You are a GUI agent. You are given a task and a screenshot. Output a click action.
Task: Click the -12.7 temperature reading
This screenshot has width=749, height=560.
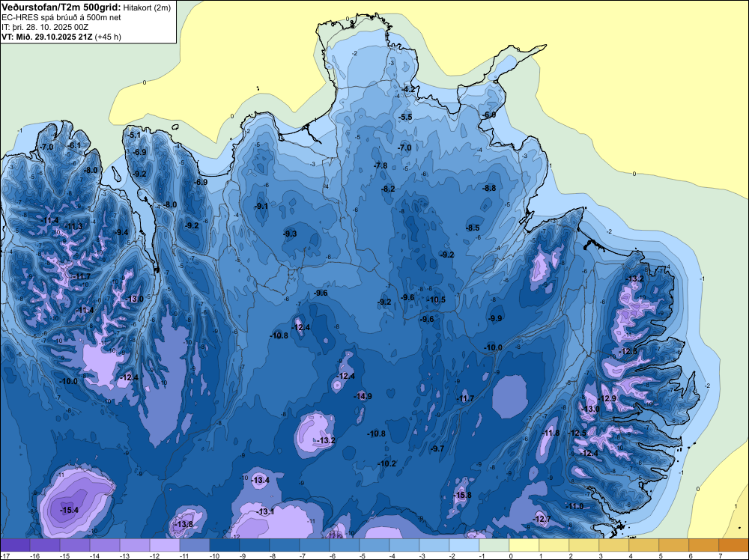click(542, 519)
